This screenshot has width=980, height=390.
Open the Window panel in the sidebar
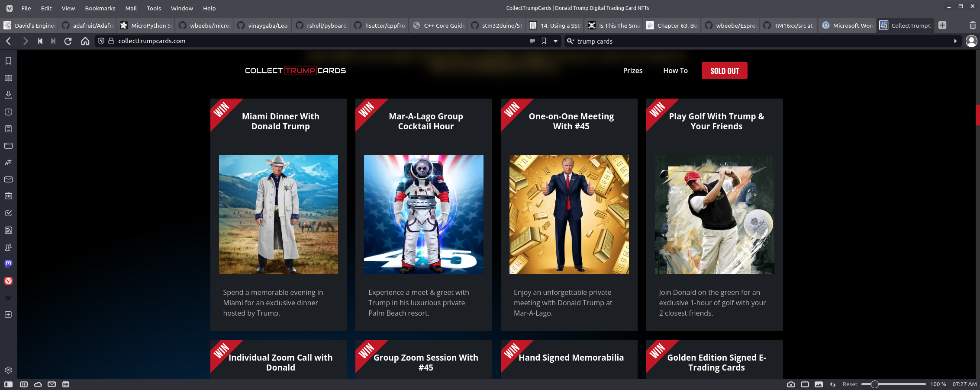tap(8, 146)
